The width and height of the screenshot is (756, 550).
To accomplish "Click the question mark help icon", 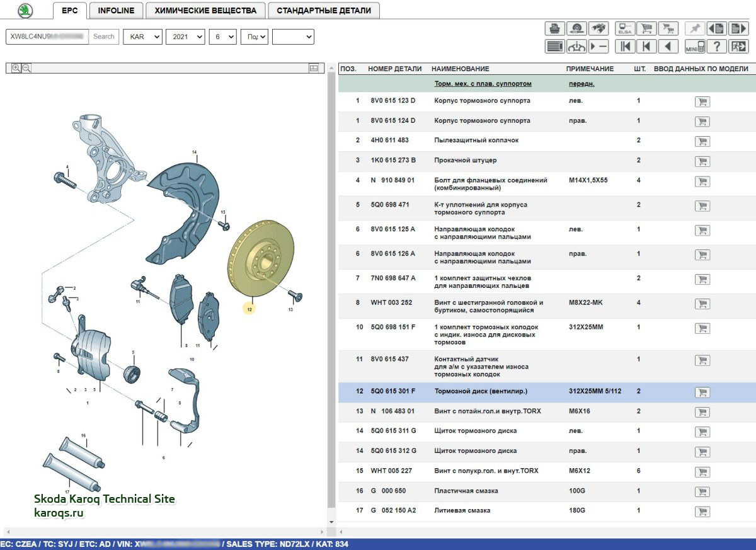I will (x=716, y=47).
